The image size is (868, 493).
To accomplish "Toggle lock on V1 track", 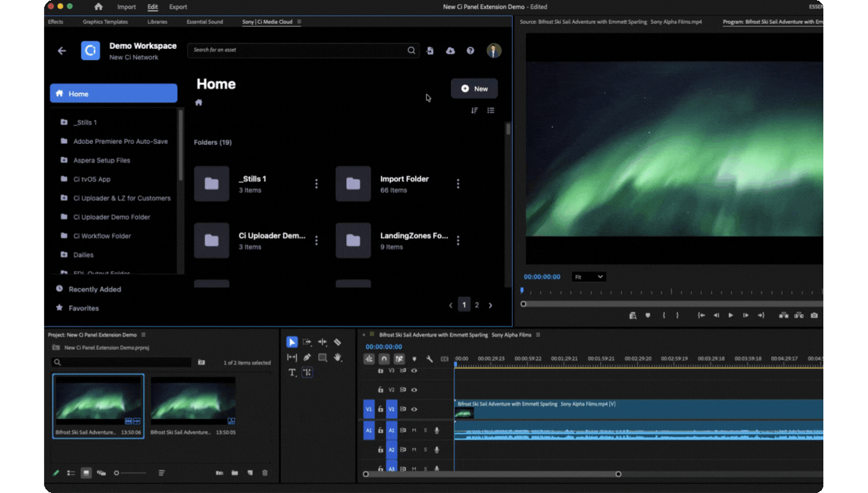I will pos(380,409).
